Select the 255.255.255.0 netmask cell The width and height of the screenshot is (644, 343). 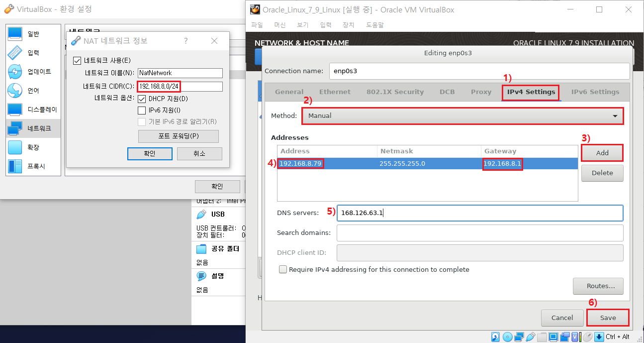pyautogui.click(x=429, y=164)
